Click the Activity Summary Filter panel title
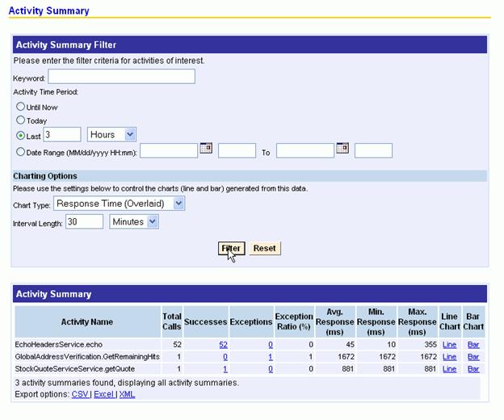 click(66, 45)
